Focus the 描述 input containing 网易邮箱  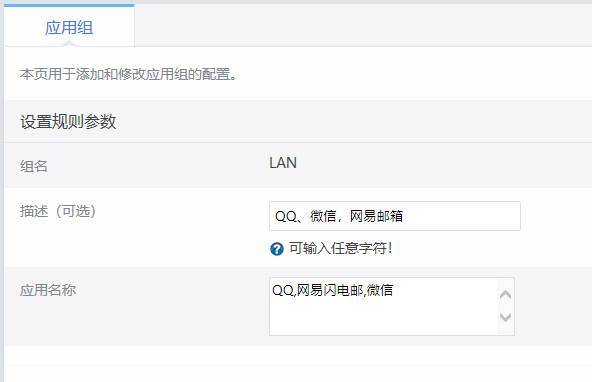click(395, 216)
